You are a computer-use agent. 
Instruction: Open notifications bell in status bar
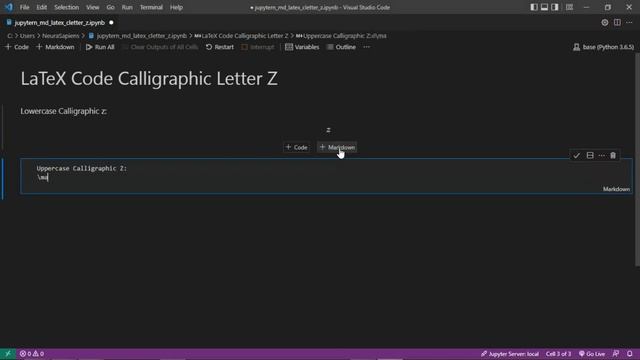630,354
